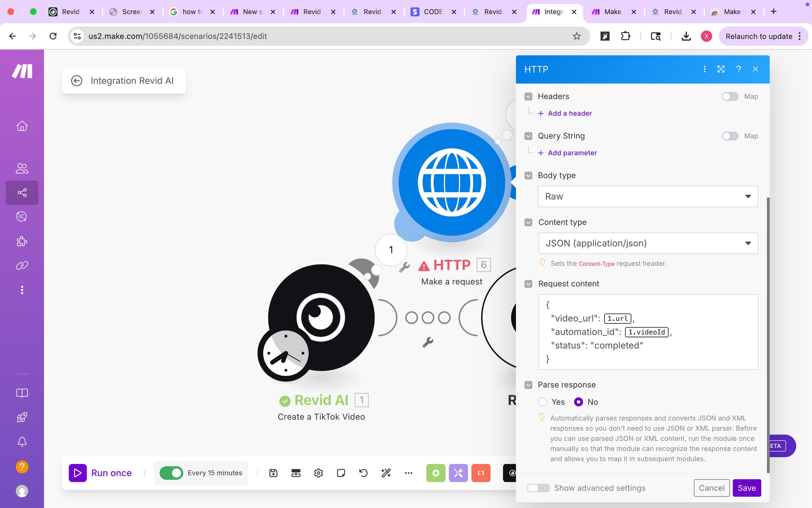
Task: Select No for Parse response
Action: click(x=579, y=402)
